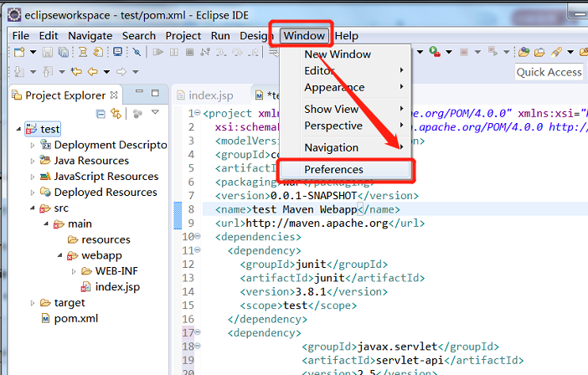Click the Disconnect debug icon
Screen dimensions: 588x375
coord(205,52)
